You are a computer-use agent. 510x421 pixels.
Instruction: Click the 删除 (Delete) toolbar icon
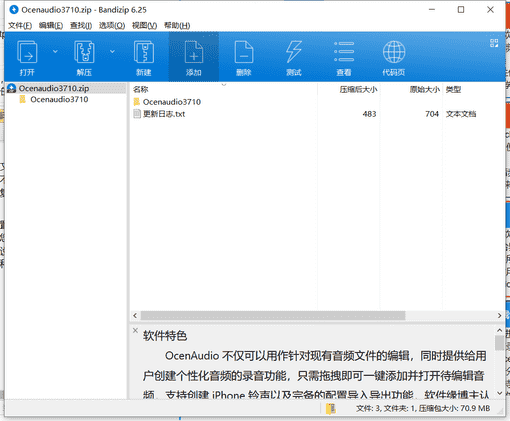pos(244,52)
